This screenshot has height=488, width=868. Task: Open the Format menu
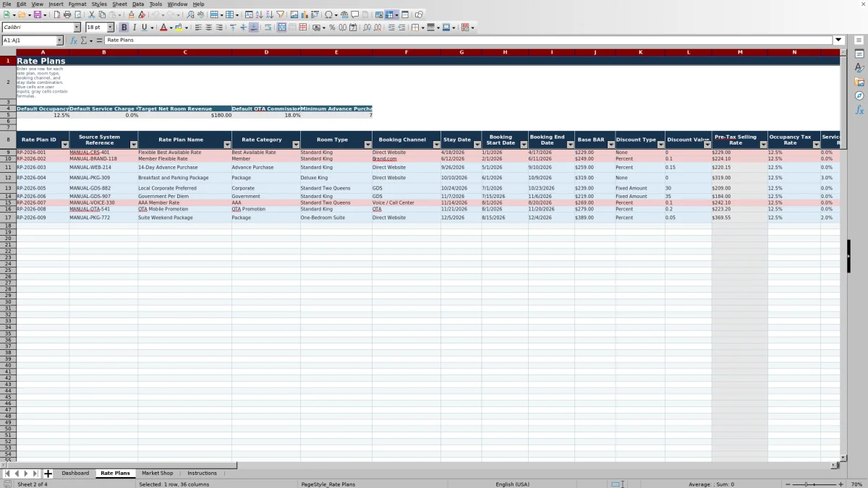[77, 4]
